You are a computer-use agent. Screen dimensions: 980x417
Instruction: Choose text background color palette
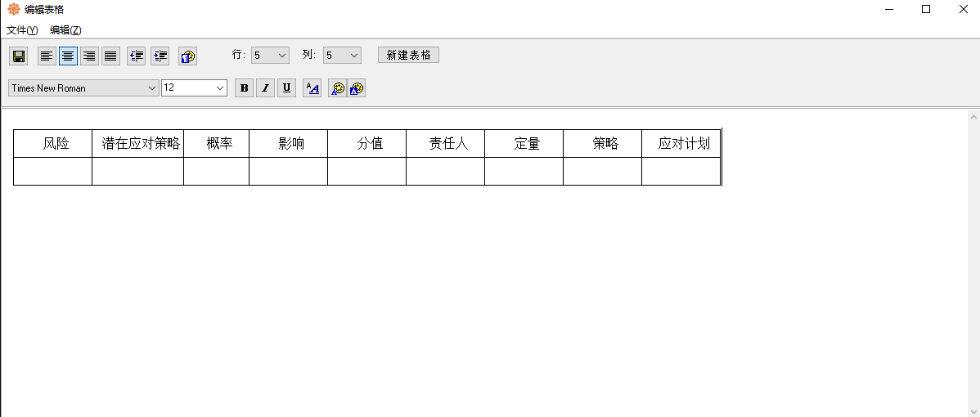(x=356, y=88)
